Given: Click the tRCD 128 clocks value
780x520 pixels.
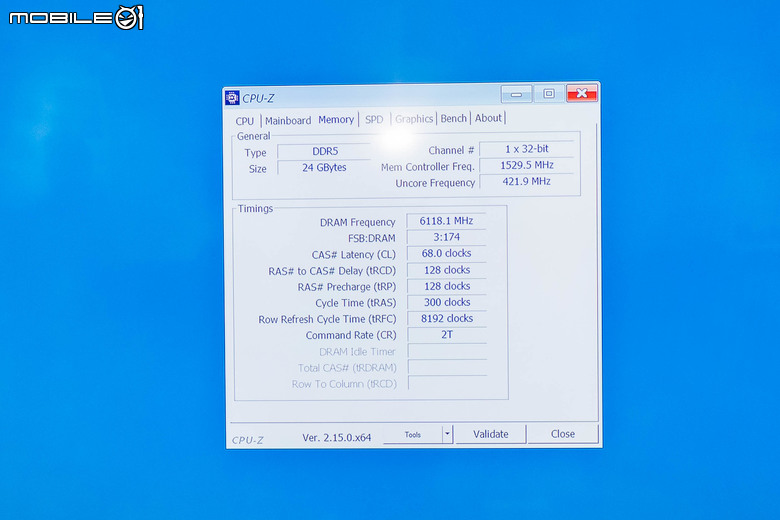Looking at the screenshot, I should pyautogui.click(x=446, y=270).
